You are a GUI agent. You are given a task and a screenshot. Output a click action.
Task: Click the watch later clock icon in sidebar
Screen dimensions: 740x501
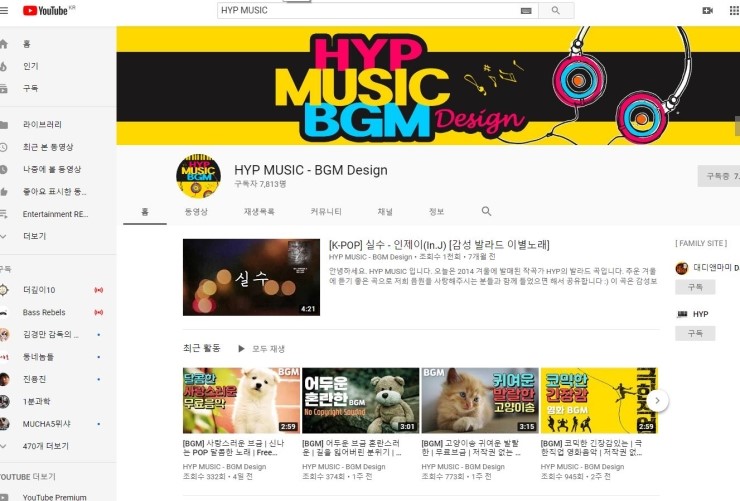click(4, 169)
